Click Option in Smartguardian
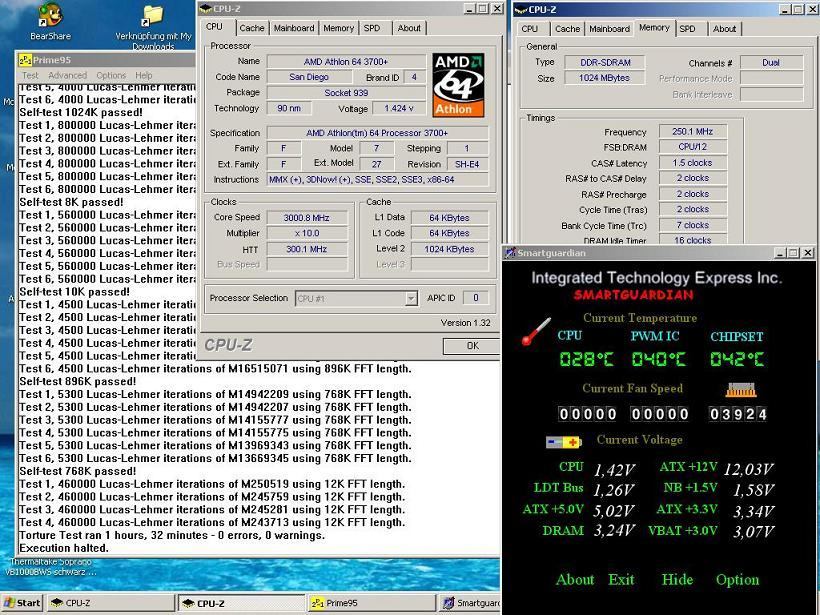Viewport: 820px width, 615px height. click(x=737, y=579)
